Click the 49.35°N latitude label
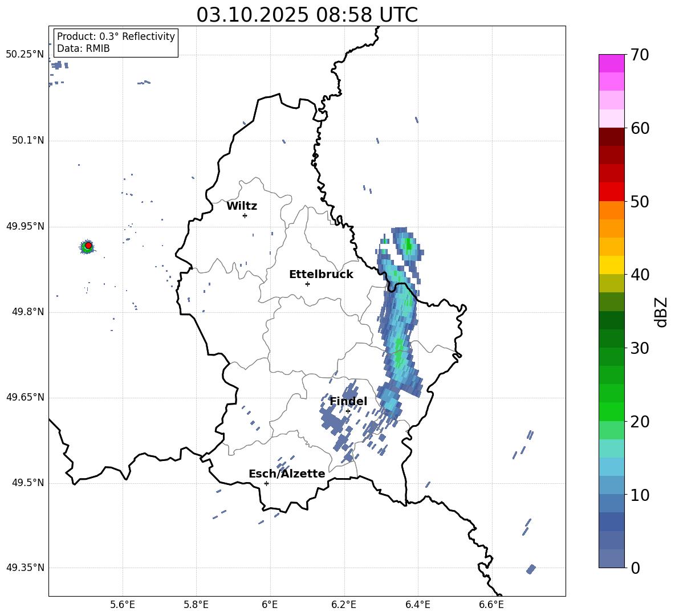The image size is (675, 616). tap(25, 568)
